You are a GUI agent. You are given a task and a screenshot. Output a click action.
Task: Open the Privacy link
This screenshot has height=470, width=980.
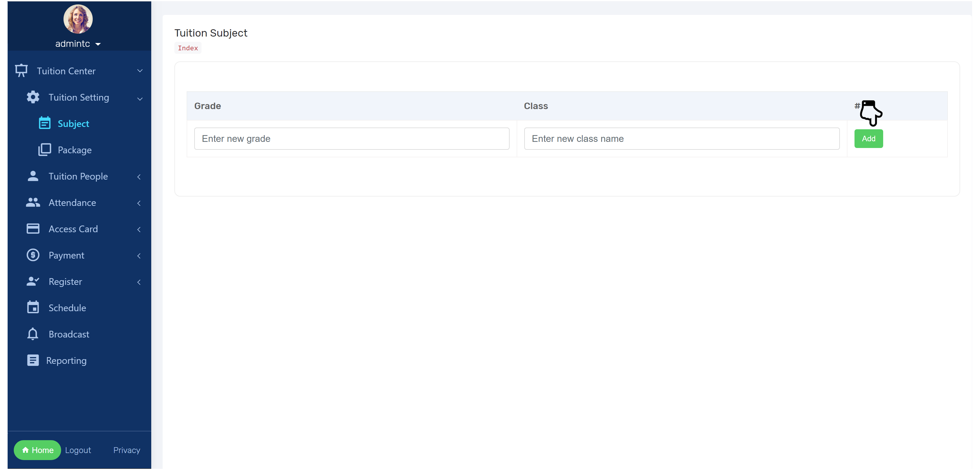[127, 450]
